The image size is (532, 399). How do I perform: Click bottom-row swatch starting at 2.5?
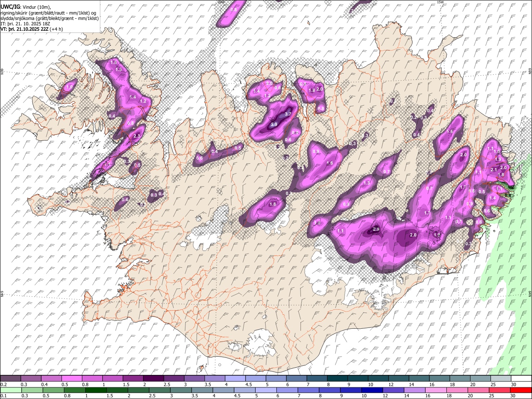[x=160, y=390]
